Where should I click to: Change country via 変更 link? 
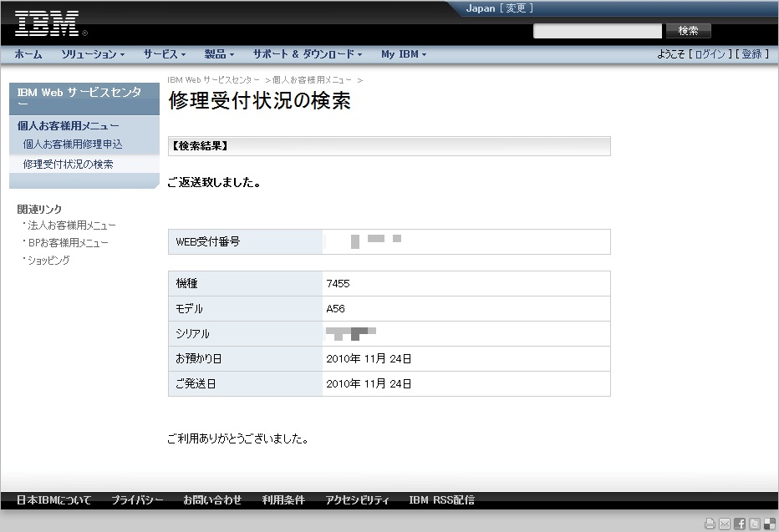click(516, 8)
